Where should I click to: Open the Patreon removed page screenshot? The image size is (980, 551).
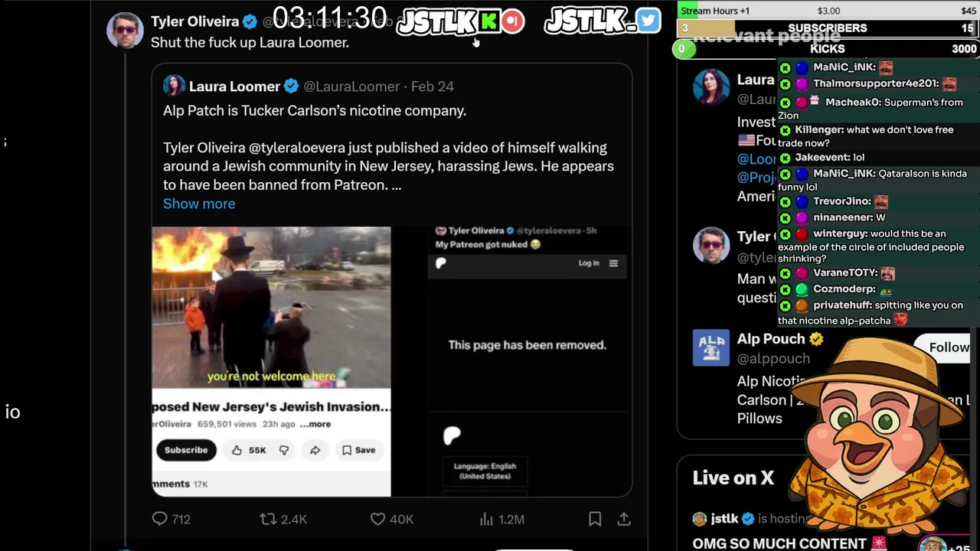528,361
